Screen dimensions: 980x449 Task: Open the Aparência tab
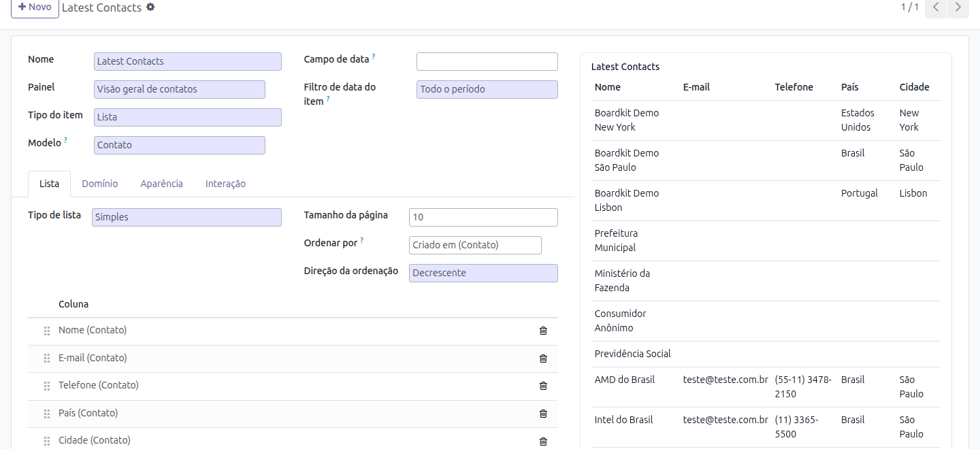coord(162,184)
